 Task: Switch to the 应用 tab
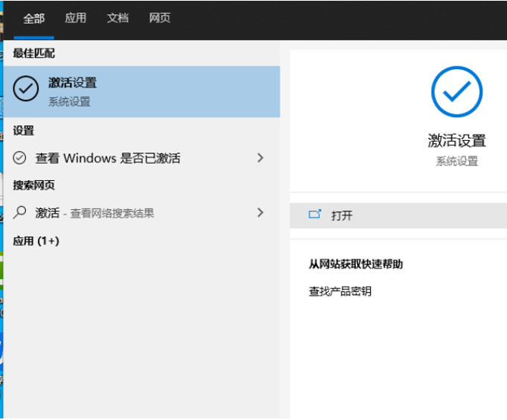75,18
